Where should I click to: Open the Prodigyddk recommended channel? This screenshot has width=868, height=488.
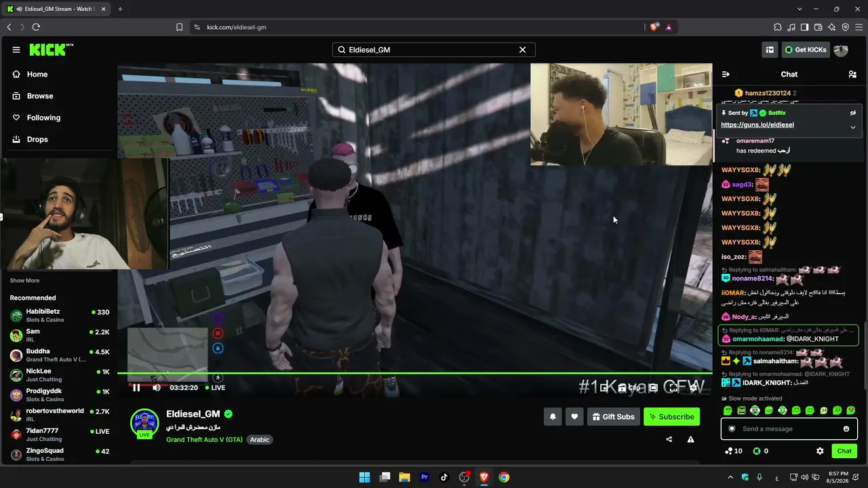click(60, 395)
